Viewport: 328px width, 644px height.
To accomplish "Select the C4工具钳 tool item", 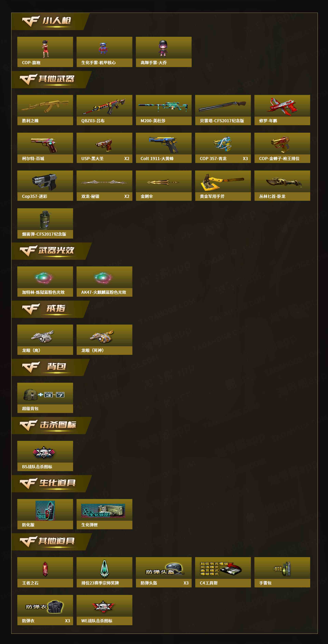I will 223,572.
